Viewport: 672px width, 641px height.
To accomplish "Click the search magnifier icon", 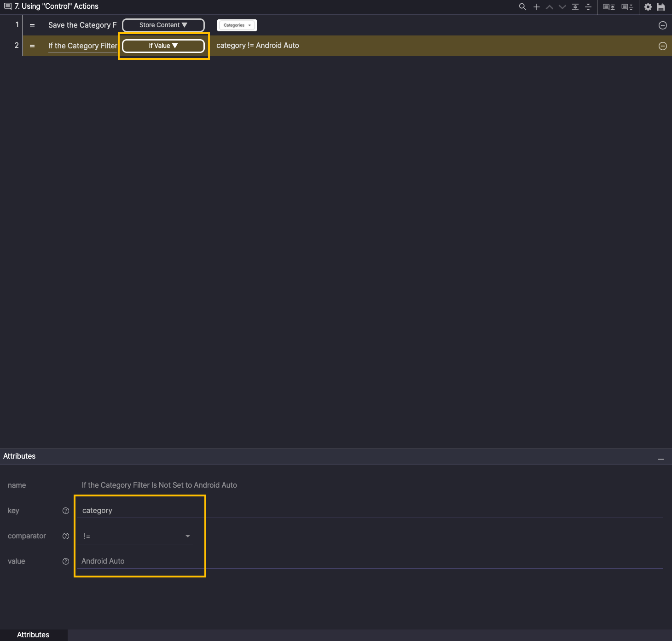I will coord(522,7).
